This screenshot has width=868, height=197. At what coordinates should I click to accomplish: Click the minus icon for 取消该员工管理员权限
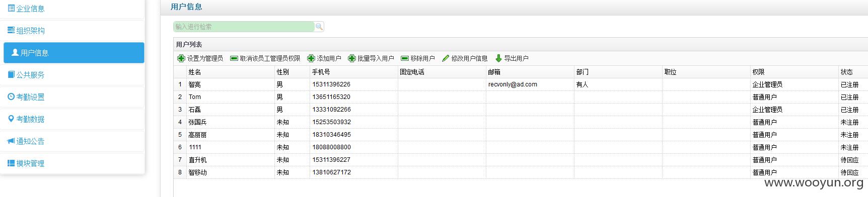tap(234, 58)
